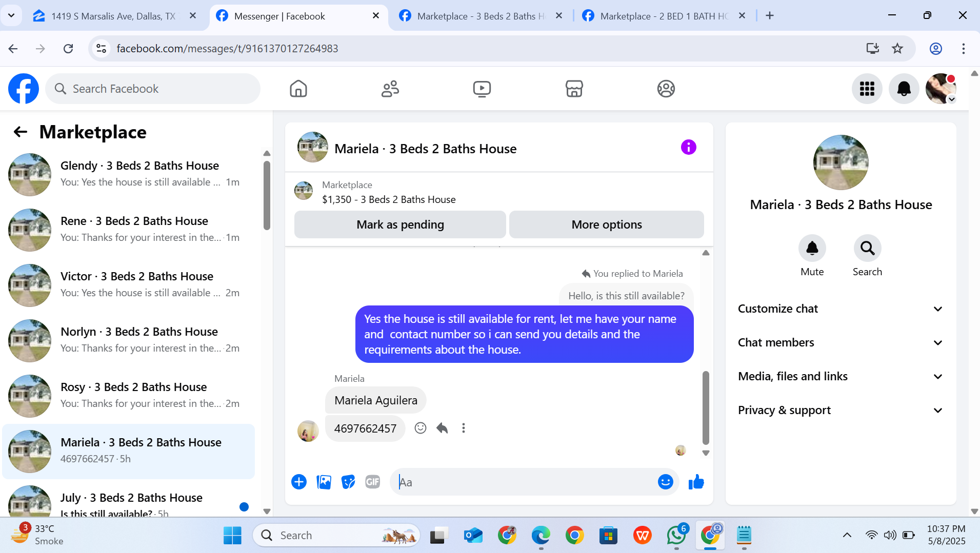
Task: Click the conversation list scrollbar
Action: pos(267,195)
